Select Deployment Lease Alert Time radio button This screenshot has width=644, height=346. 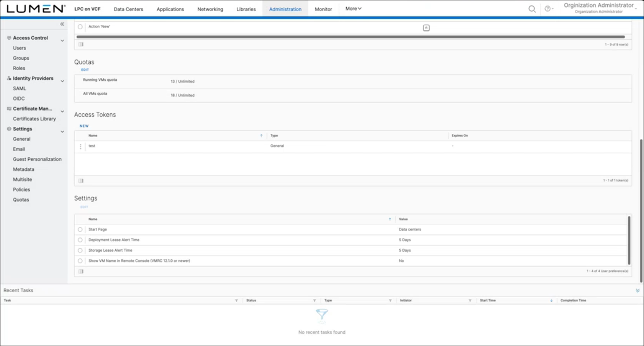pyautogui.click(x=80, y=240)
